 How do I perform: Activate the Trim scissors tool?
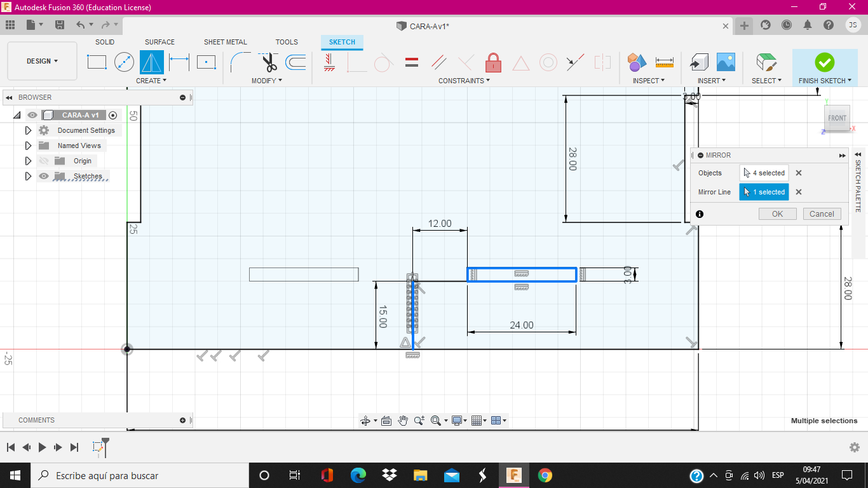[269, 62]
